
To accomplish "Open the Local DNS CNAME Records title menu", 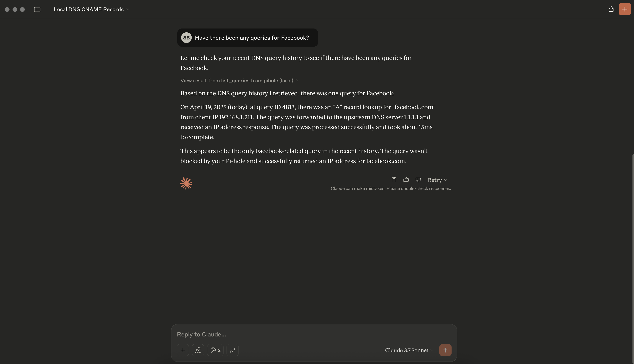I will pyautogui.click(x=91, y=9).
